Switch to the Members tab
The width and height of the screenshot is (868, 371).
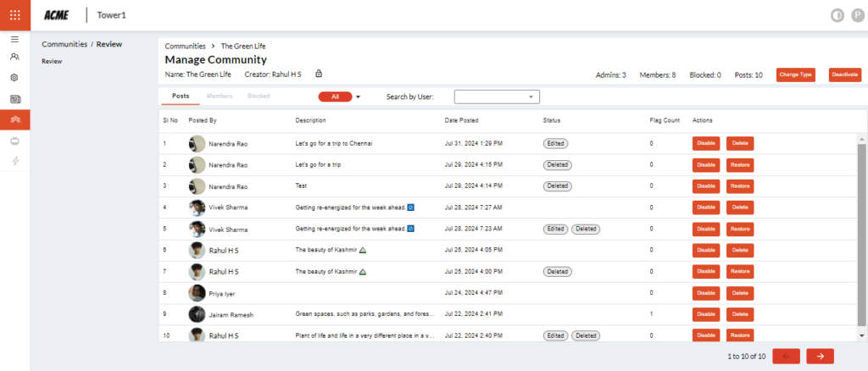point(220,97)
